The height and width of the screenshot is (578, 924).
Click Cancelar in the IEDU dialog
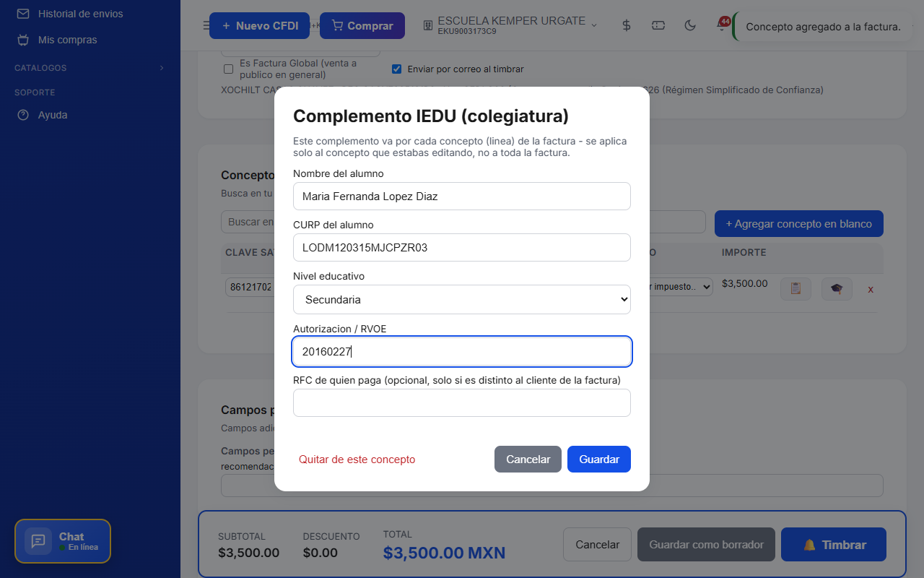click(x=528, y=460)
